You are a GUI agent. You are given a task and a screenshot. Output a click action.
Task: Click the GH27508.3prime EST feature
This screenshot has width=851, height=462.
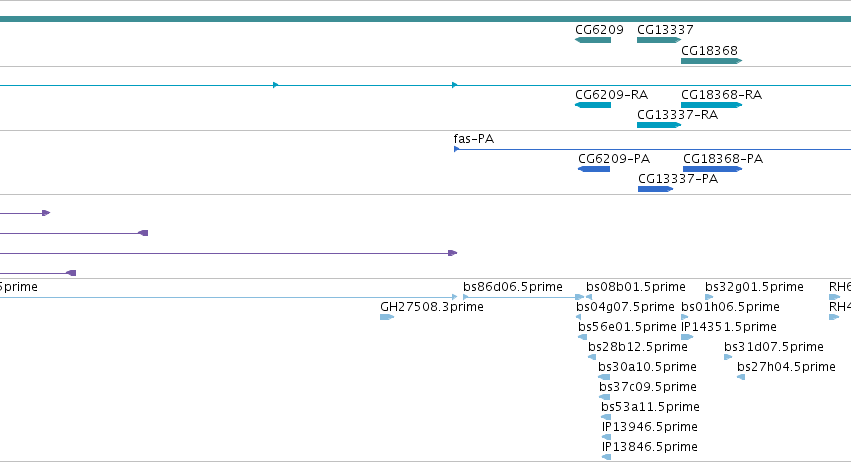pyautogui.click(x=387, y=317)
